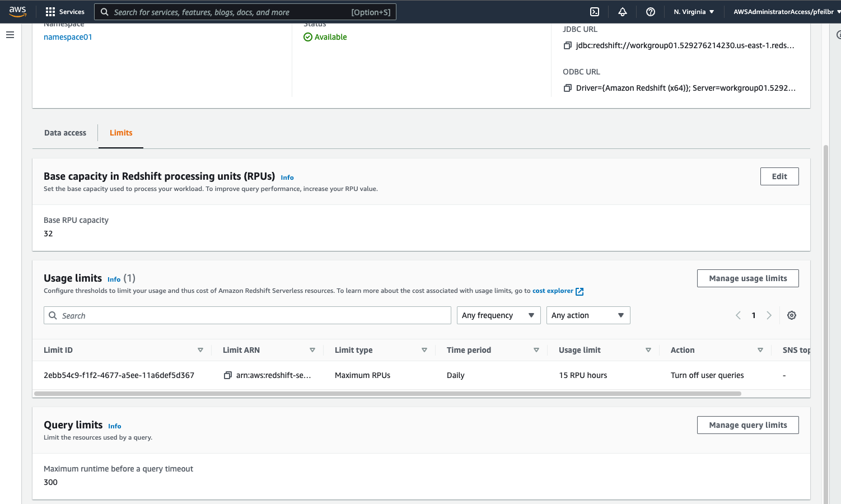Click the Turn off user queries cell

(707, 375)
